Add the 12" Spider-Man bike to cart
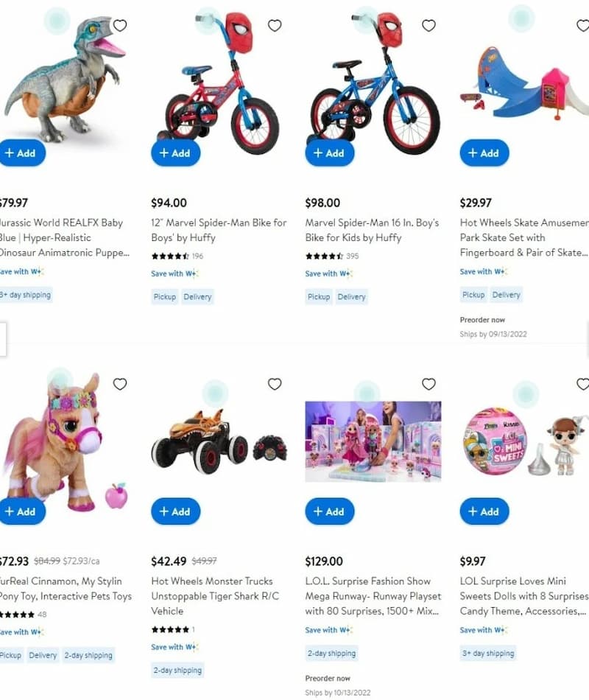This screenshot has height=700, width=589. point(175,153)
